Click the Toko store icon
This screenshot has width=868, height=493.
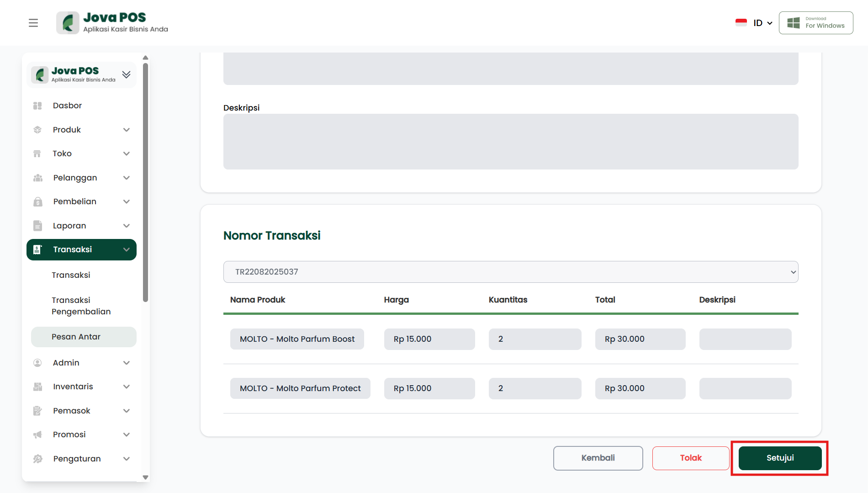[x=37, y=154]
